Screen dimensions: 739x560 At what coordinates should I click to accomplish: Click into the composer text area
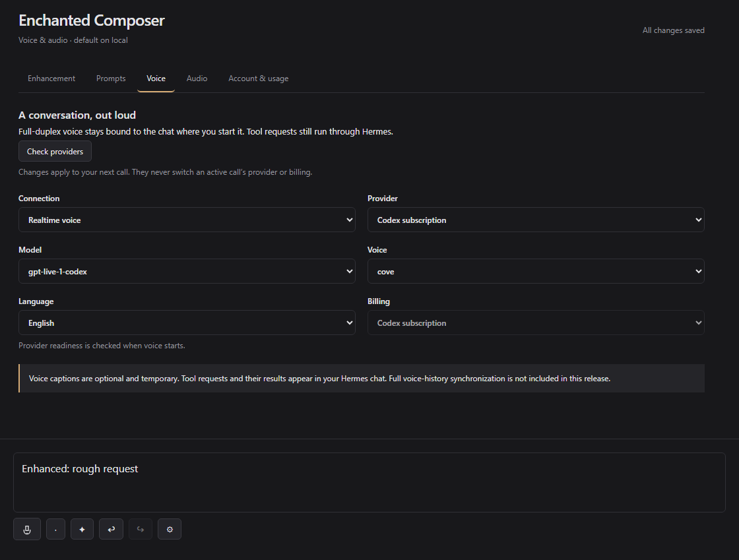369,482
